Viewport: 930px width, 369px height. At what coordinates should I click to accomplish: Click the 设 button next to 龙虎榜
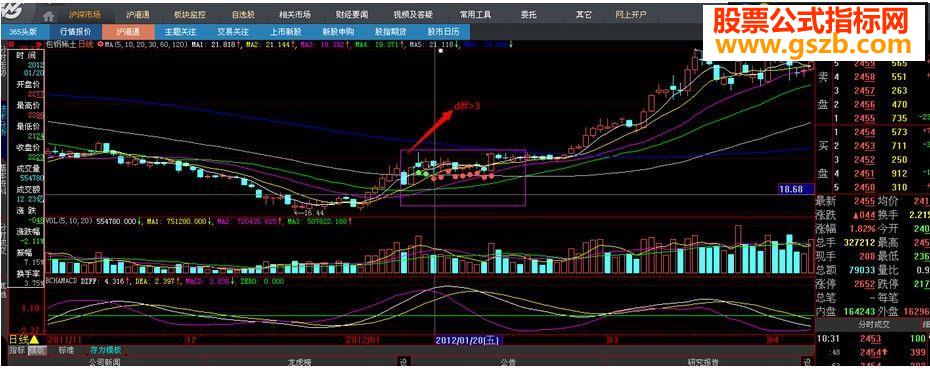pyautogui.click(x=403, y=362)
